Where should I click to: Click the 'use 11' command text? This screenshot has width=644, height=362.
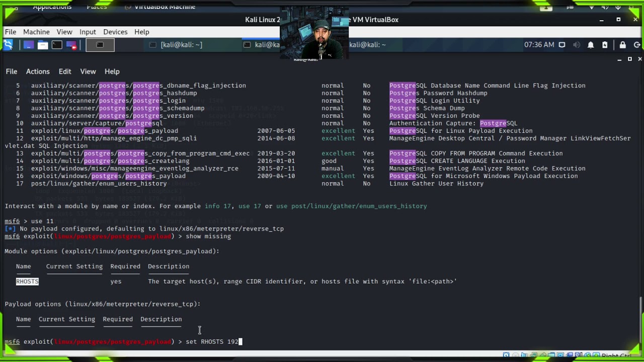pos(42,221)
